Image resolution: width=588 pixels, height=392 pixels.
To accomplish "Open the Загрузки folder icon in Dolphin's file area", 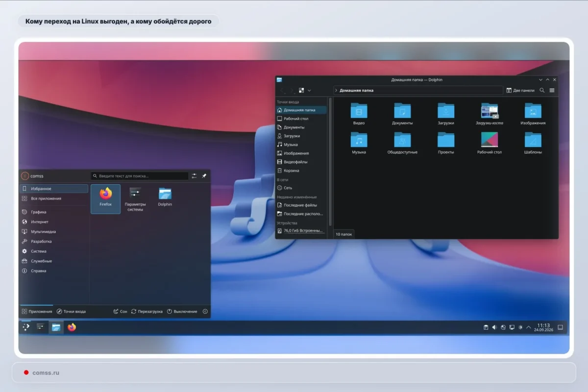I will coord(446,114).
